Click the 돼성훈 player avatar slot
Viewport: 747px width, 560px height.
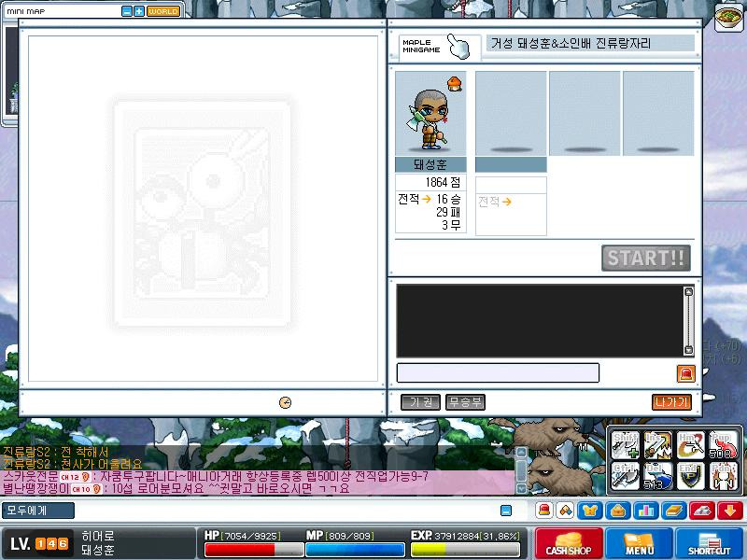click(430, 113)
